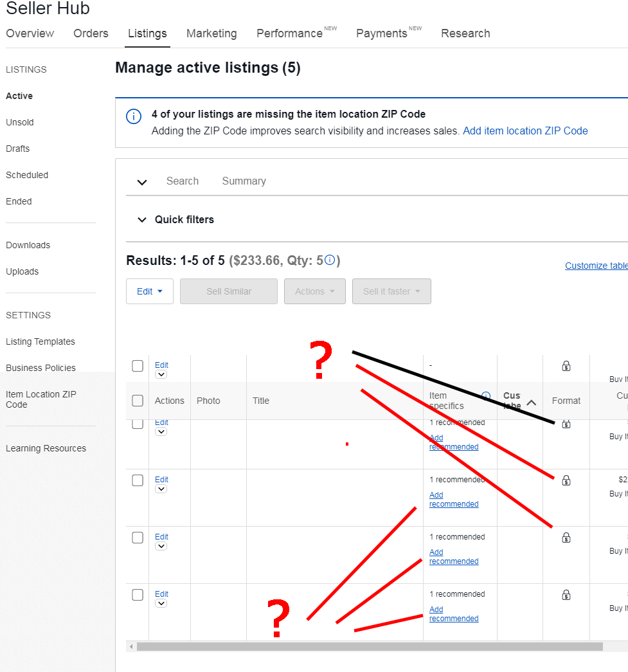Toggle the select-all checkbox in the table header
This screenshot has width=628, height=672.
(138, 400)
